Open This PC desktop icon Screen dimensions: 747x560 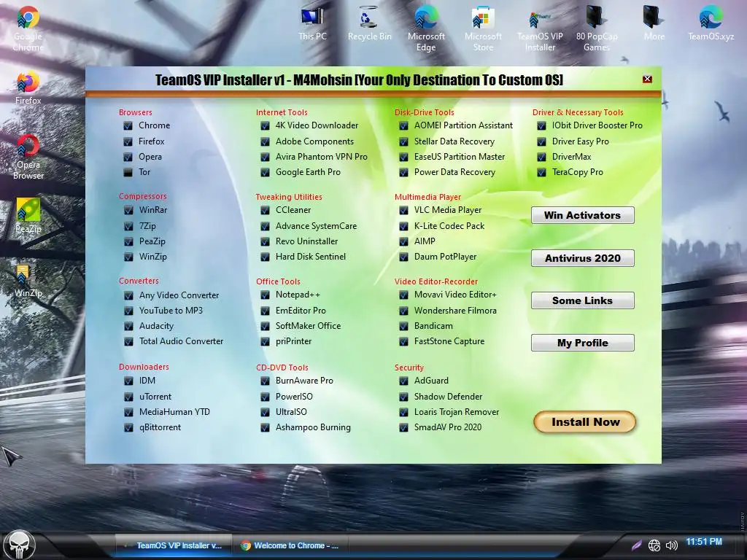312,24
